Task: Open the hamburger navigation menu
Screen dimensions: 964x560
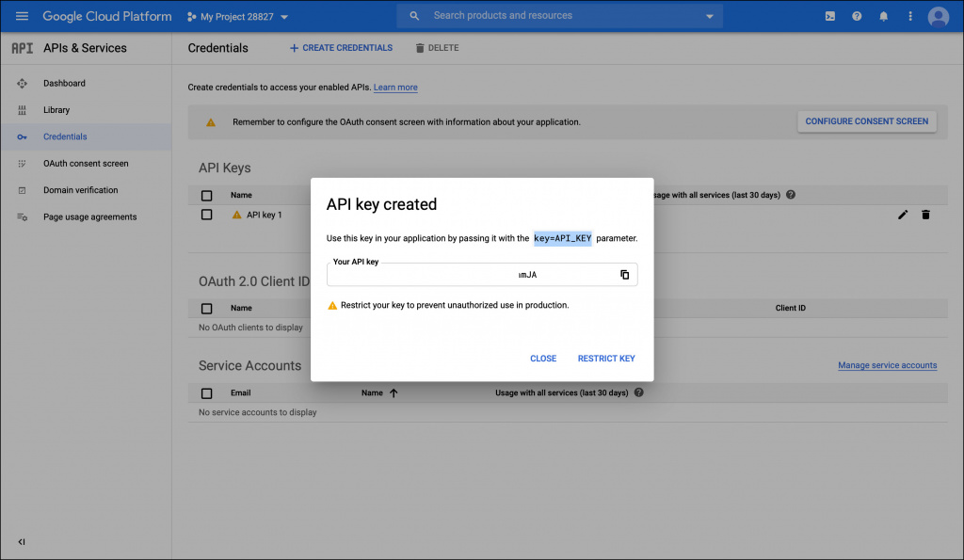Action: [22, 16]
